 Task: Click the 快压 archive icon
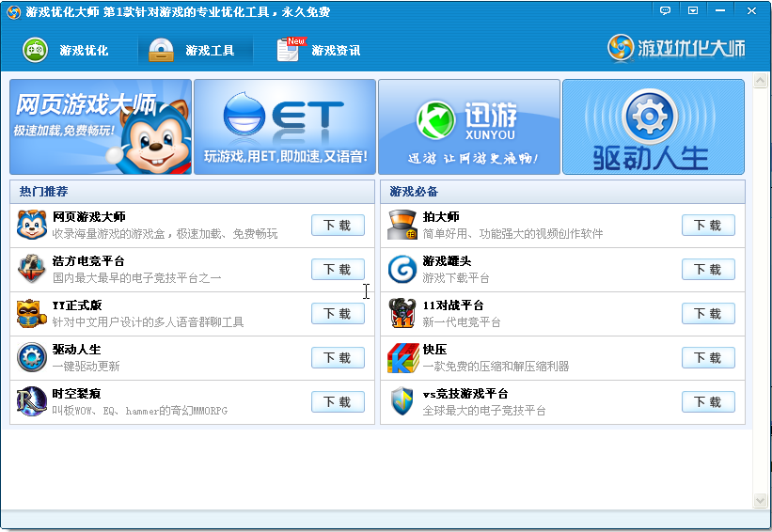402,357
